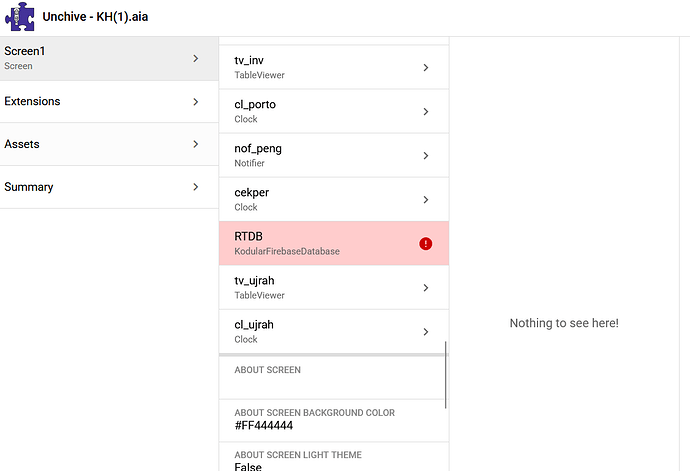The width and height of the screenshot is (690, 471).
Task: Open the tv_ujrah row chevron
Action: click(426, 287)
